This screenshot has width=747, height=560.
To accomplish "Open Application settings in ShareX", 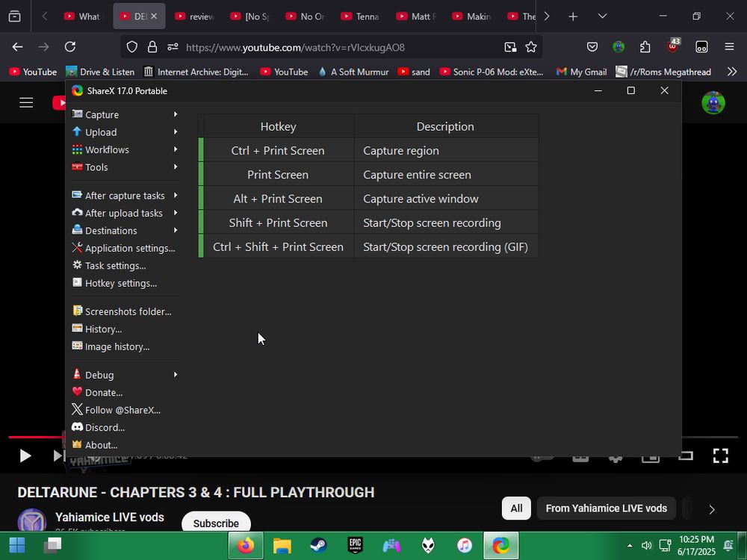I will tap(125, 248).
